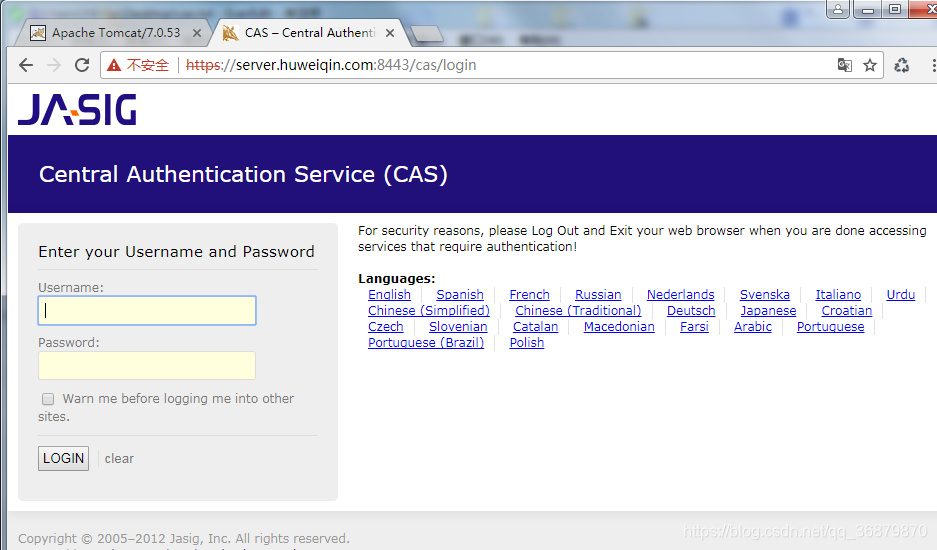Click the Central Authentication Service (CAS) heading
Screen dimensions: 937x550
[243, 175]
